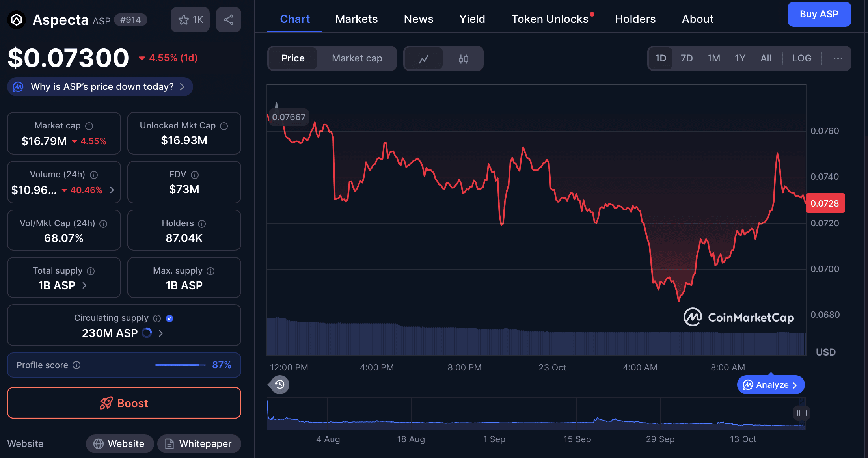868x458 pixels.
Task: Click the Profile score info icon
Action: pyautogui.click(x=77, y=365)
